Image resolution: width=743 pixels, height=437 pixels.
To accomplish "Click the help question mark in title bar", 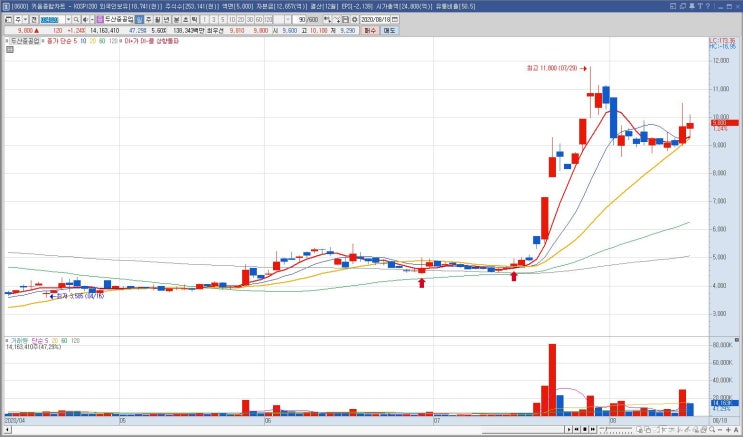I will click(707, 6).
